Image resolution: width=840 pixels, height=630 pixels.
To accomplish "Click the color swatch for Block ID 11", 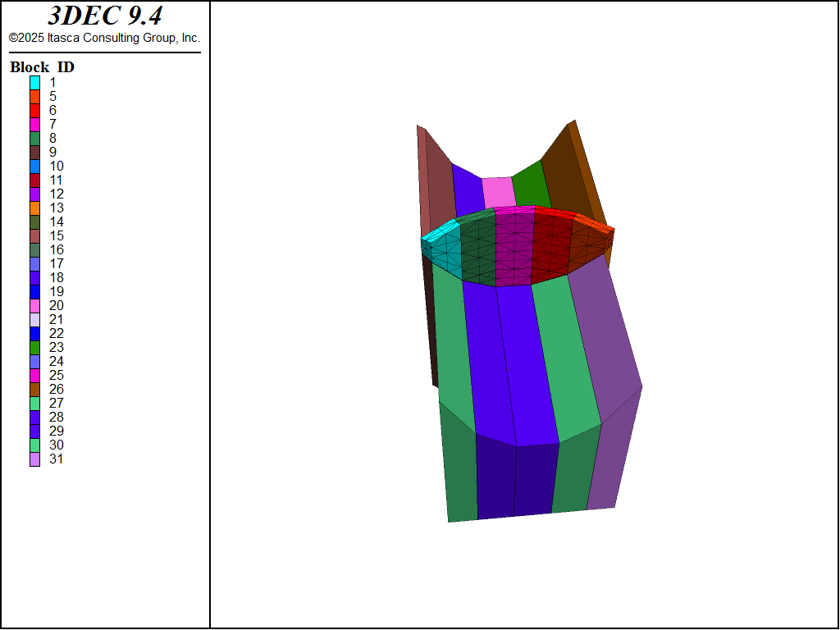I will point(34,180).
